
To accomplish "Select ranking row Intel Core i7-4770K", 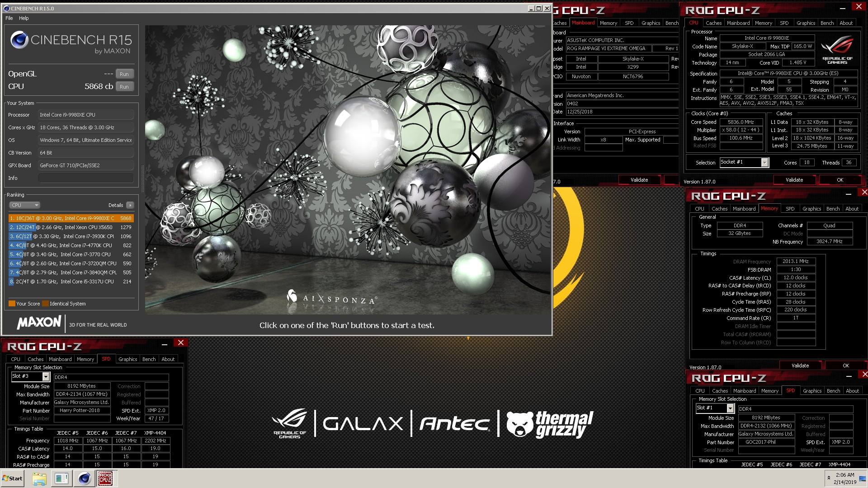I will (71, 245).
